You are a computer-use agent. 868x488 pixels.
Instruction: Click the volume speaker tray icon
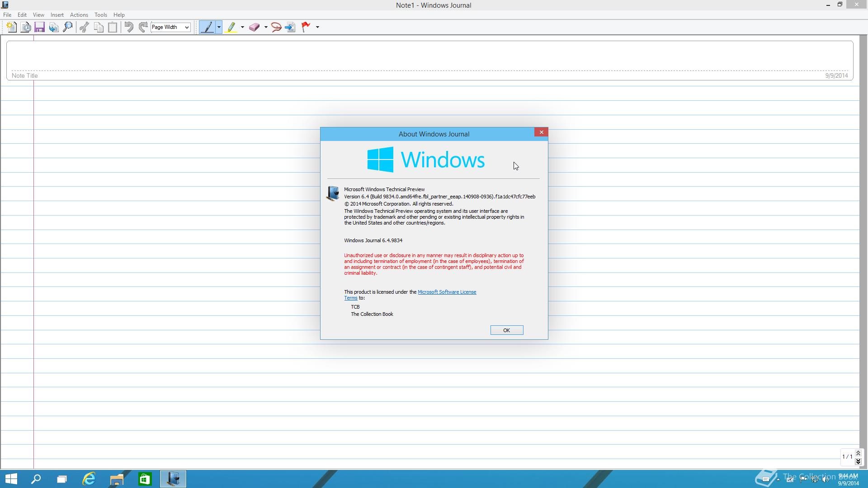pyautogui.click(x=826, y=479)
